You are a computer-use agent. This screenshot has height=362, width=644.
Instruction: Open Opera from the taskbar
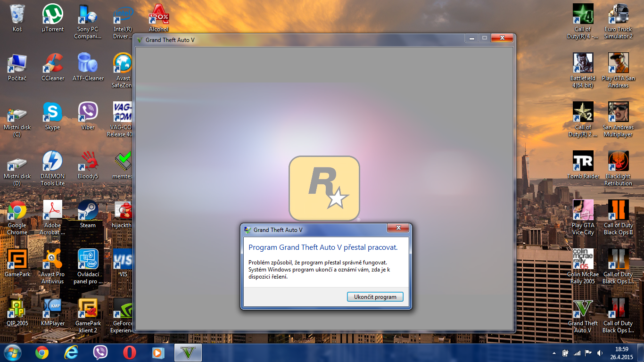[x=130, y=353]
